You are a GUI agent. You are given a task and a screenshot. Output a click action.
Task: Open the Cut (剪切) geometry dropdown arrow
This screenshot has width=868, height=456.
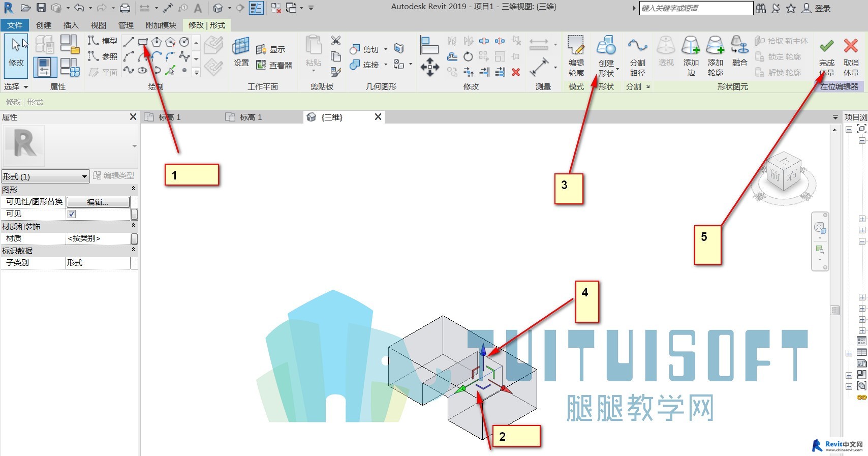[x=386, y=49]
